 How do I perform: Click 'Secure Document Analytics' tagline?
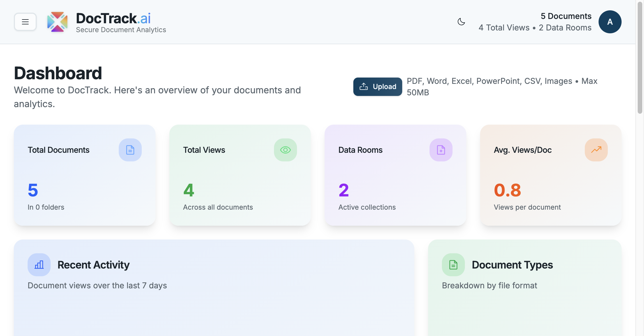pos(121,30)
